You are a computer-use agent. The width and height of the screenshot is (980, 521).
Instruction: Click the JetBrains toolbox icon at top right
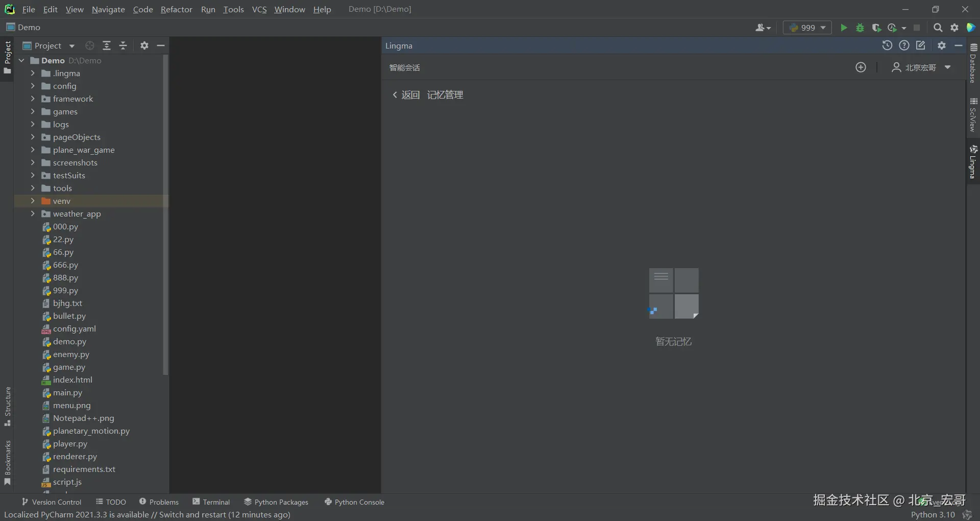pyautogui.click(x=971, y=28)
